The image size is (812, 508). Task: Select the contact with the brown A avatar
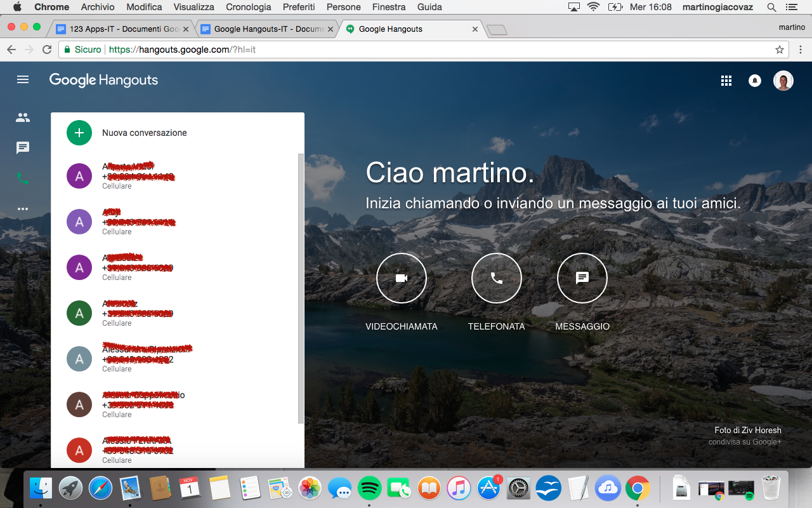click(79, 404)
